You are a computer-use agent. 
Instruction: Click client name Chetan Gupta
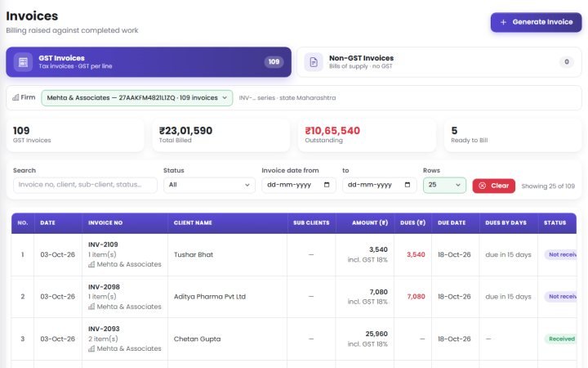tap(198, 339)
